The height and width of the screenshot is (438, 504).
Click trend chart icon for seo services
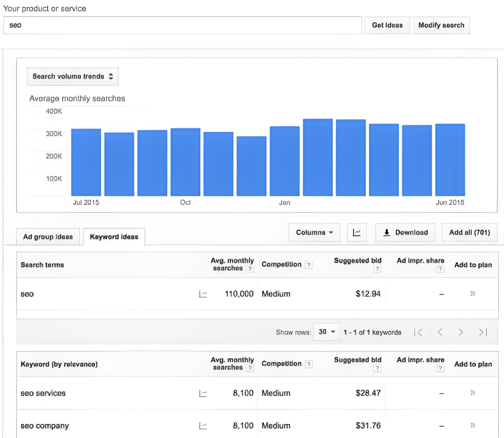(x=203, y=393)
